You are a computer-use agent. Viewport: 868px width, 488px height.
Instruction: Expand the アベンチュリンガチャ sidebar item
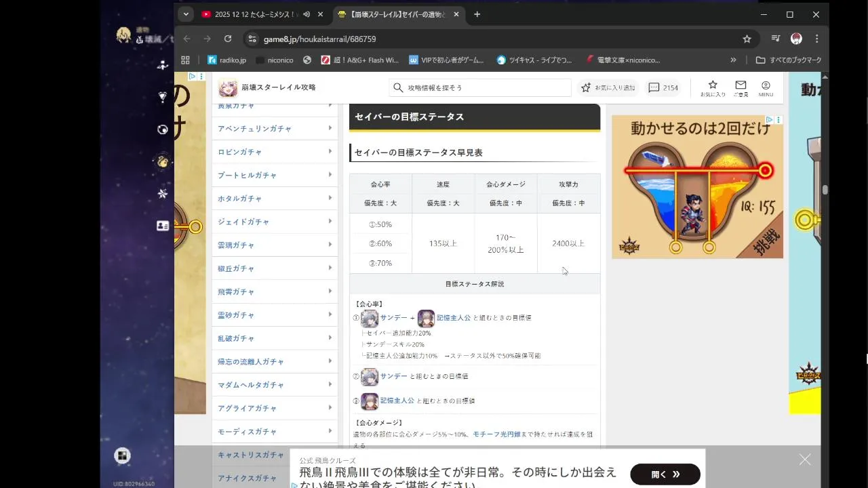click(x=275, y=129)
